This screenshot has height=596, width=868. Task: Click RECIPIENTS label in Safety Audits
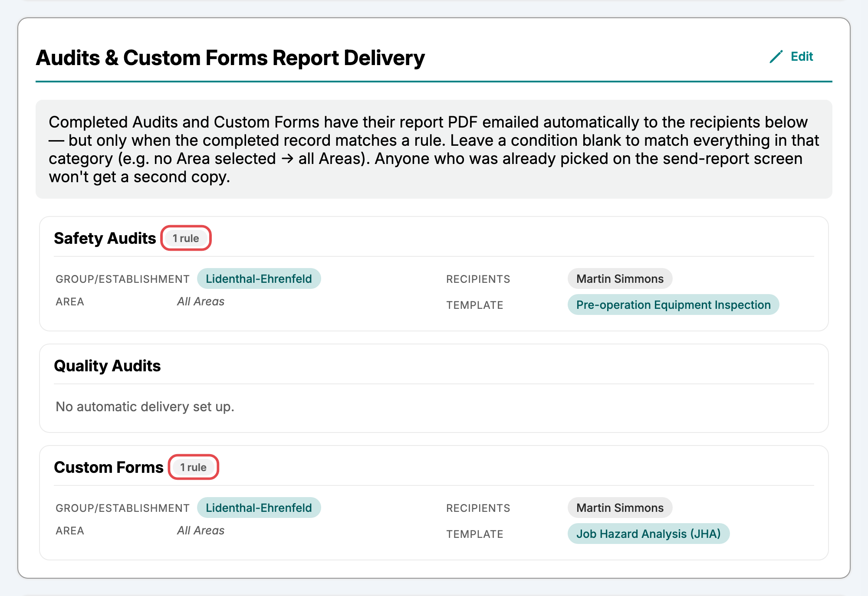[x=478, y=279]
